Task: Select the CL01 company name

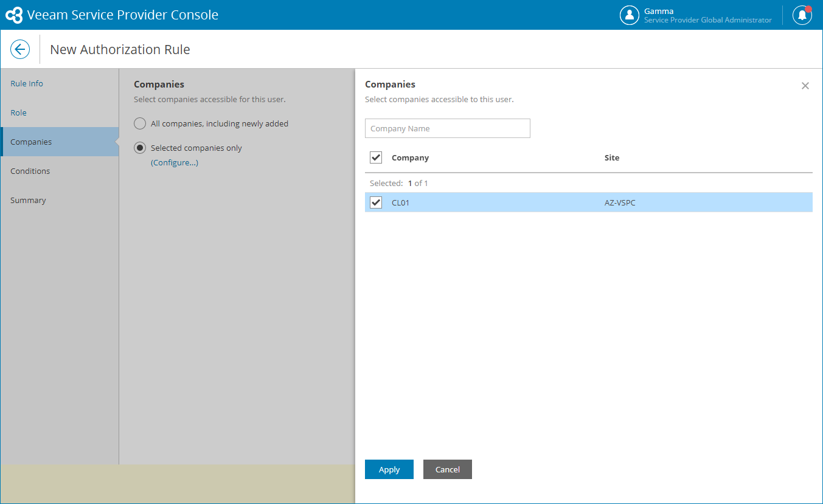Action: click(400, 202)
